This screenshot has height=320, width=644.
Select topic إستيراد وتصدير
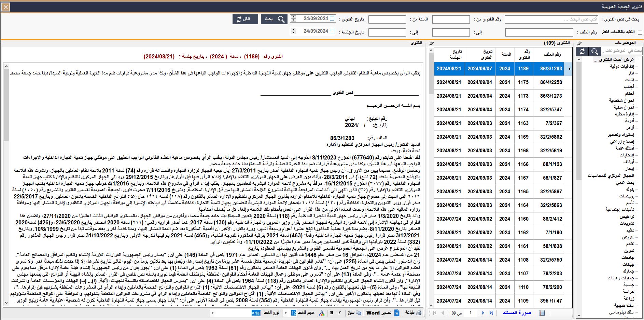click(620, 135)
